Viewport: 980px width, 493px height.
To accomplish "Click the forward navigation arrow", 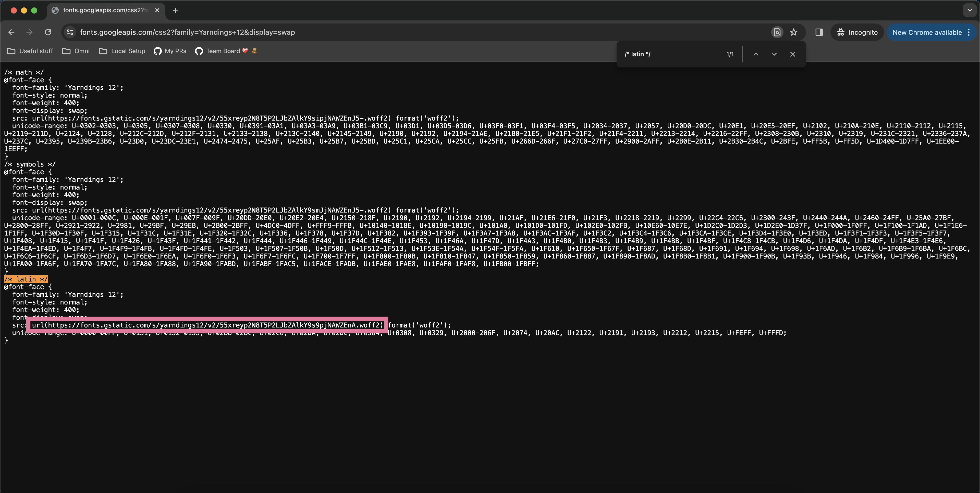I will [x=29, y=32].
